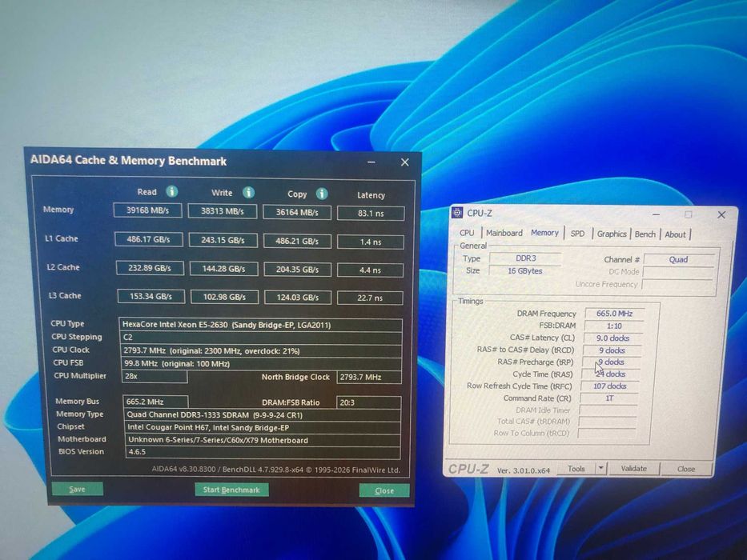Click the Memory Read value 39168 MB/s
This screenshot has width=747, height=560.
click(x=147, y=210)
